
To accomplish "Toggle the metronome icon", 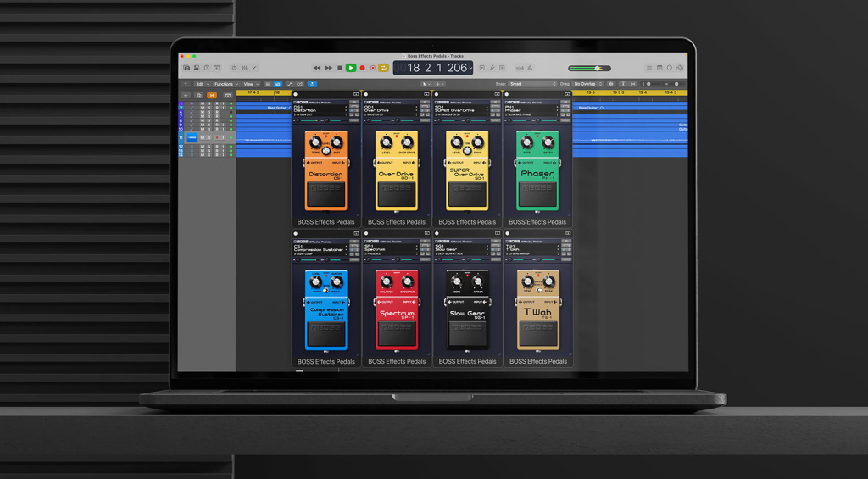I will pos(530,68).
